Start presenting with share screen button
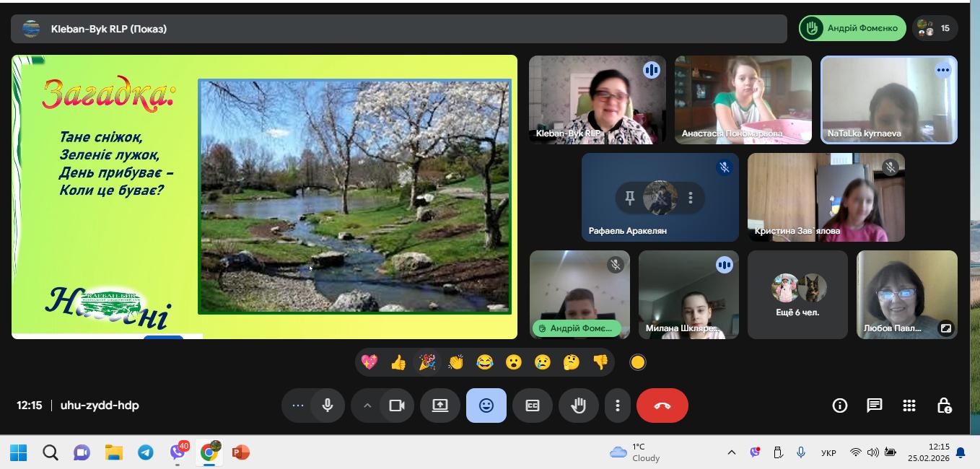 point(440,406)
